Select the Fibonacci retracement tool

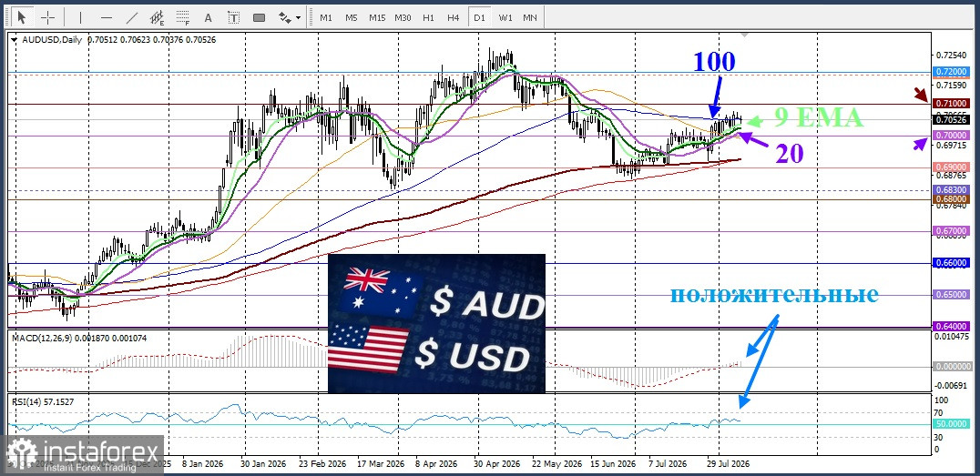182,17
